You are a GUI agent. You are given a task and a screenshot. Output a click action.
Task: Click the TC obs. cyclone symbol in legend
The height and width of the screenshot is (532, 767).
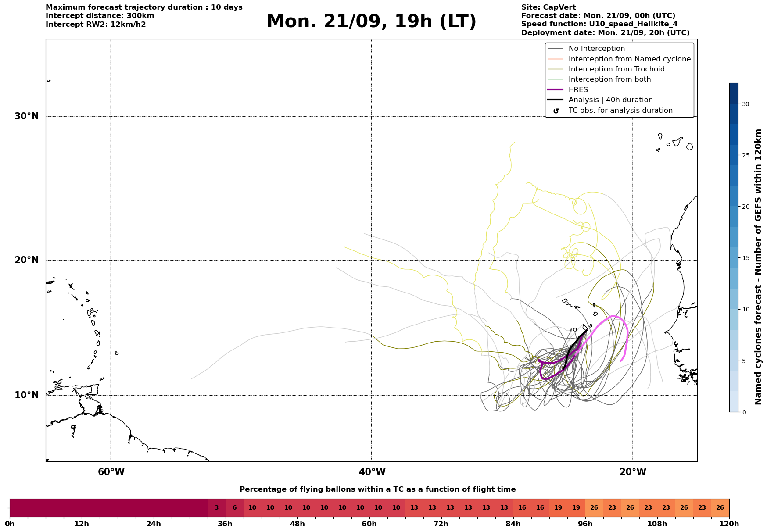pos(556,111)
